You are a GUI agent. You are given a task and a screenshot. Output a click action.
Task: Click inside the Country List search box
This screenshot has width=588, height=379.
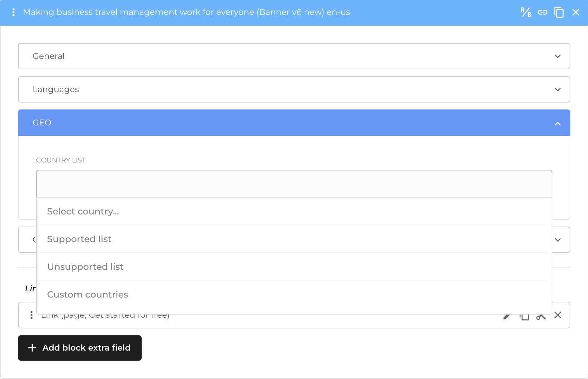(x=294, y=184)
